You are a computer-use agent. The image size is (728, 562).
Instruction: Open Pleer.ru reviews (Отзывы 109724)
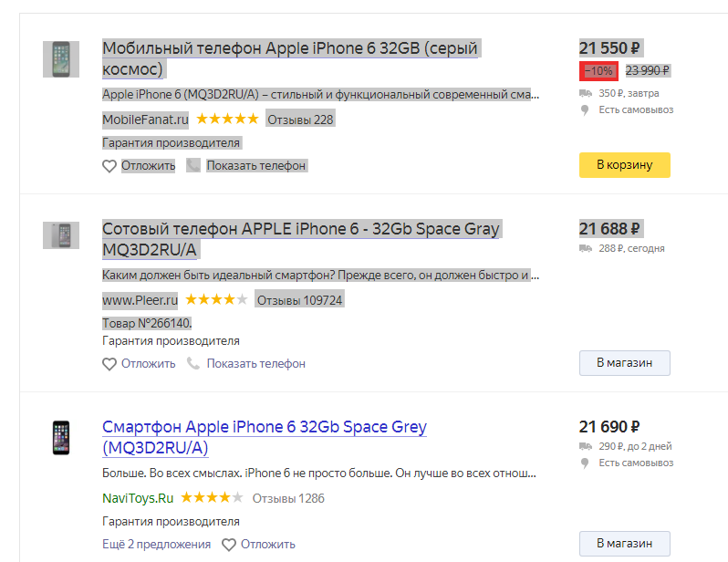pyautogui.click(x=299, y=300)
